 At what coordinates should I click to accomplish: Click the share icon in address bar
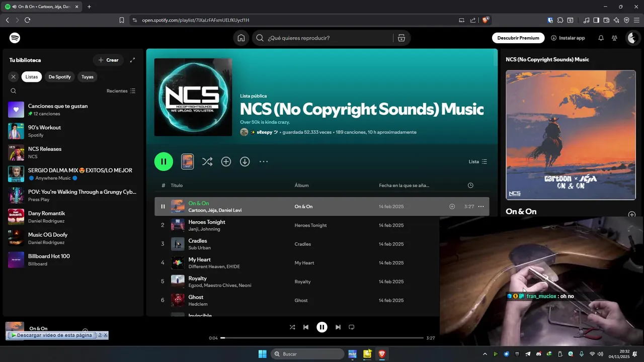coord(473,20)
